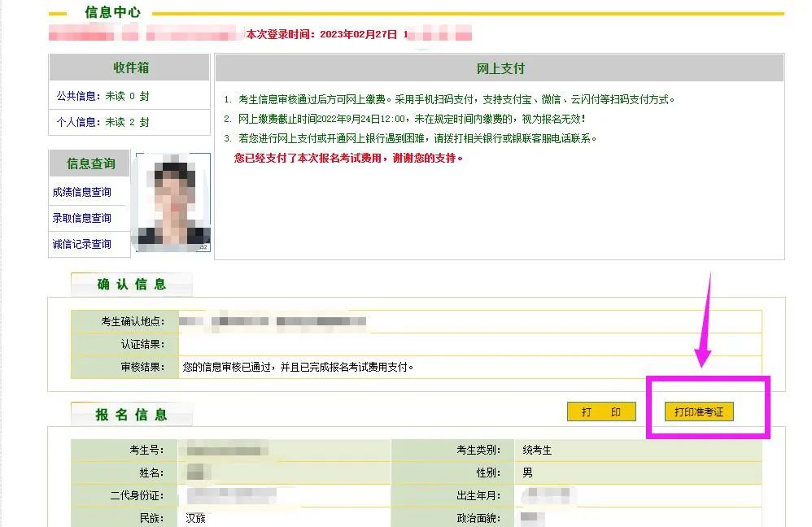Image resolution: width=812 pixels, height=527 pixels.
Task: Select the 收件箱 panel header
Action: pos(129,68)
